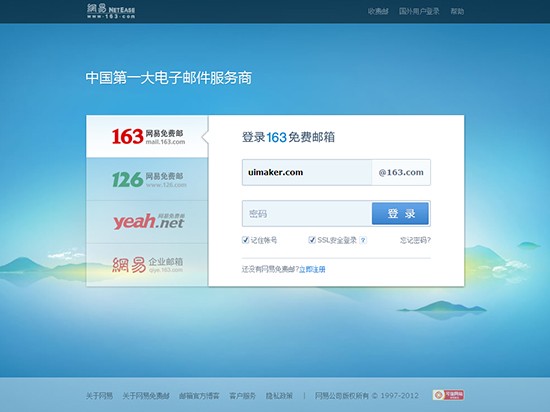550x412 pixels.
Task: Click the red trusted website badge in footer
Action: pos(448,395)
